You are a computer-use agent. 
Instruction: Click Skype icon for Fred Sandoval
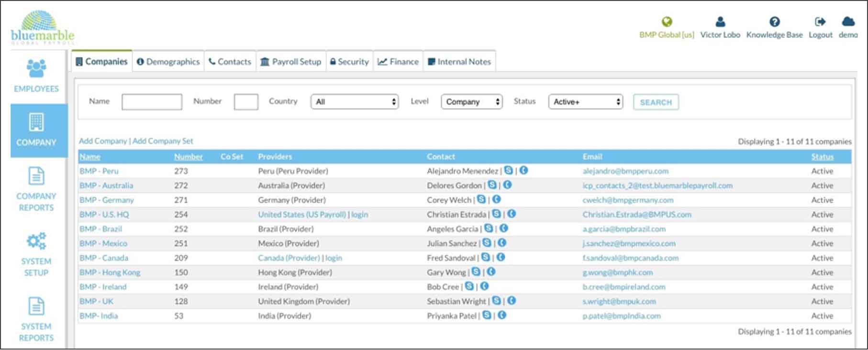(x=485, y=257)
